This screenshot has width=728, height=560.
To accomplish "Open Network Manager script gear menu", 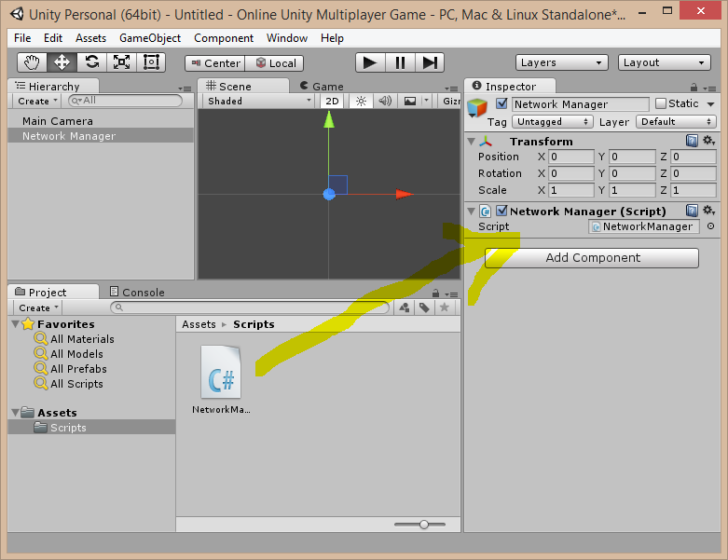I will [x=708, y=211].
